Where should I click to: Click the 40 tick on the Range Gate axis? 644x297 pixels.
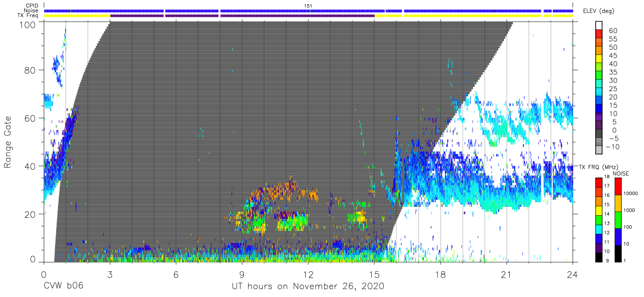click(30, 166)
